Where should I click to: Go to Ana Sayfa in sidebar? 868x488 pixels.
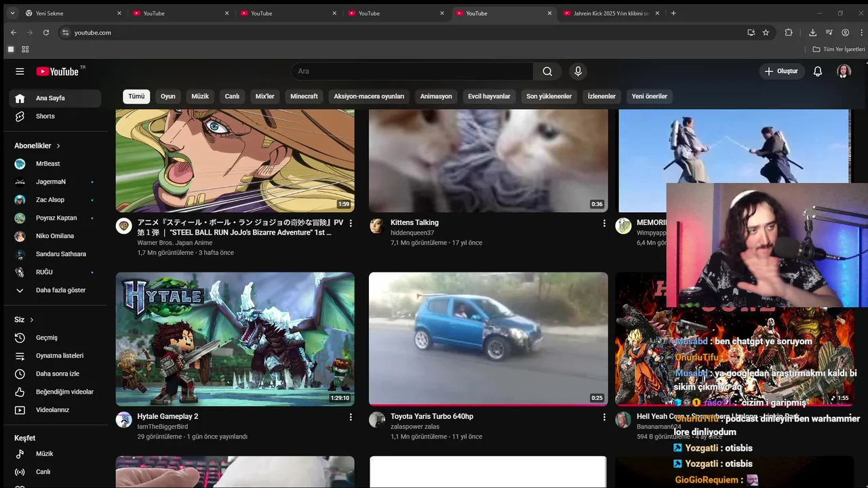(56, 98)
